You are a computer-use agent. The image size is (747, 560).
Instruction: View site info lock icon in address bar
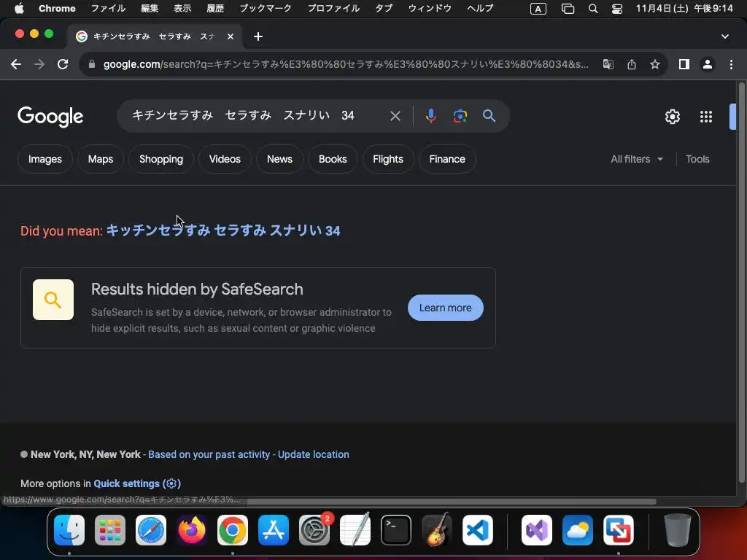pyautogui.click(x=92, y=64)
